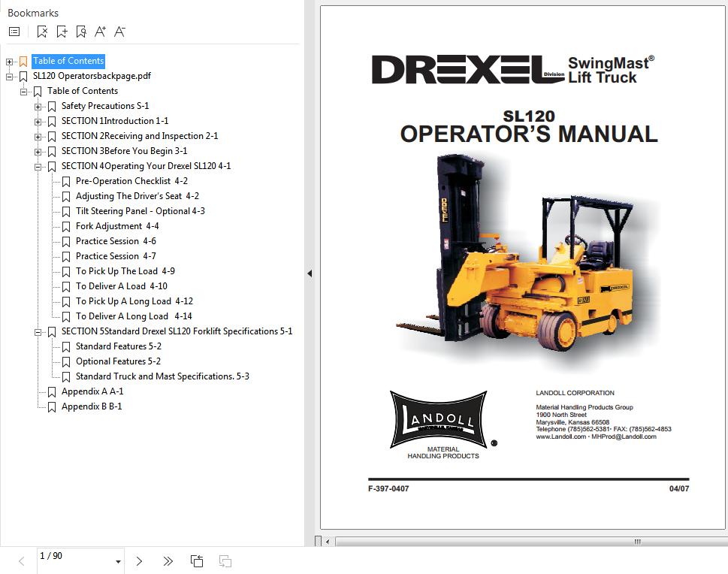The height and width of the screenshot is (574, 728).
Task: Open Standard Truck and Mast Specifications 5-3
Action: (162, 376)
